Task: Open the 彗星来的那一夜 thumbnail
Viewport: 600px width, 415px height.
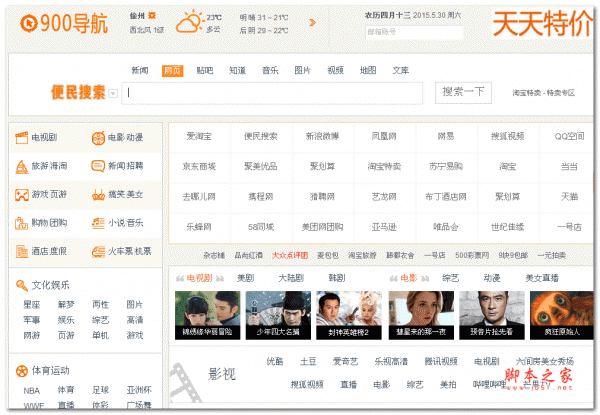Action: [x=421, y=315]
